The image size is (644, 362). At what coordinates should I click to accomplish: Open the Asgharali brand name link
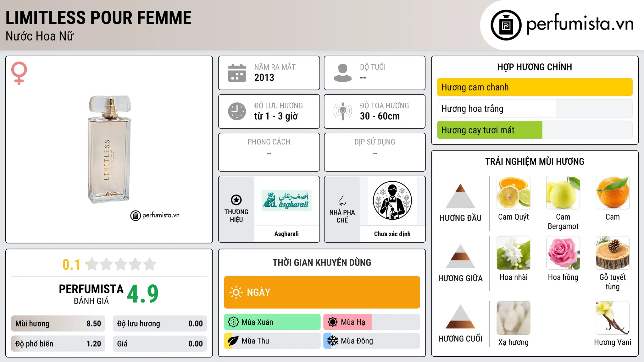tap(286, 234)
